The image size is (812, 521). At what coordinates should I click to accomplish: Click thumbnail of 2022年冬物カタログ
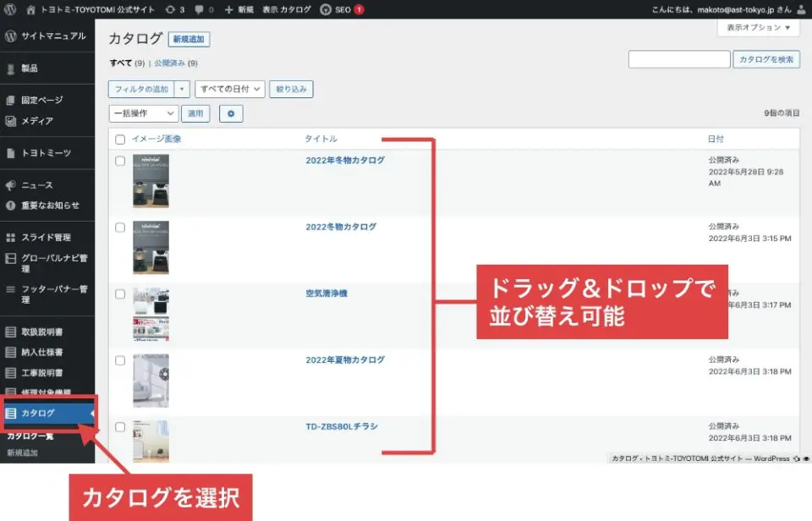(x=151, y=181)
